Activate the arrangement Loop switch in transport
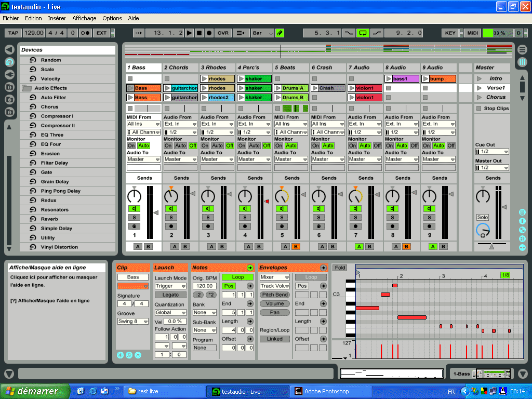Screen dimensions: 532x399 [x=364, y=33]
